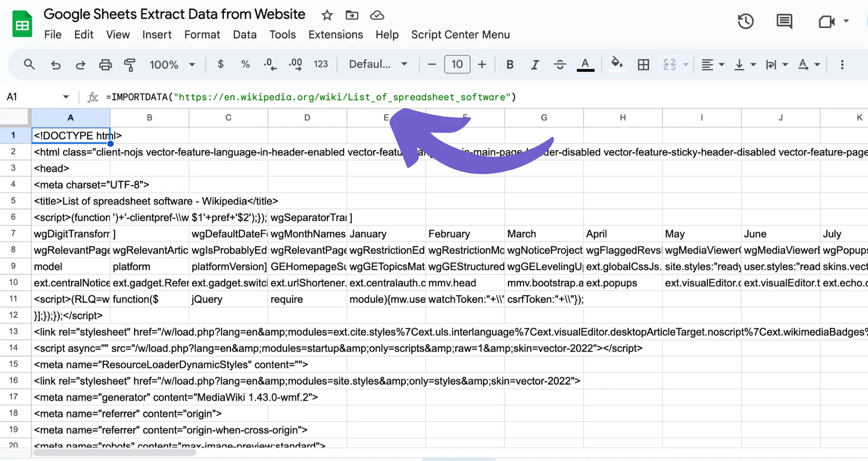The width and height of the screenshot is (868, 461).
Task: Star this spreadsheet document
Action: pos(327,15)
